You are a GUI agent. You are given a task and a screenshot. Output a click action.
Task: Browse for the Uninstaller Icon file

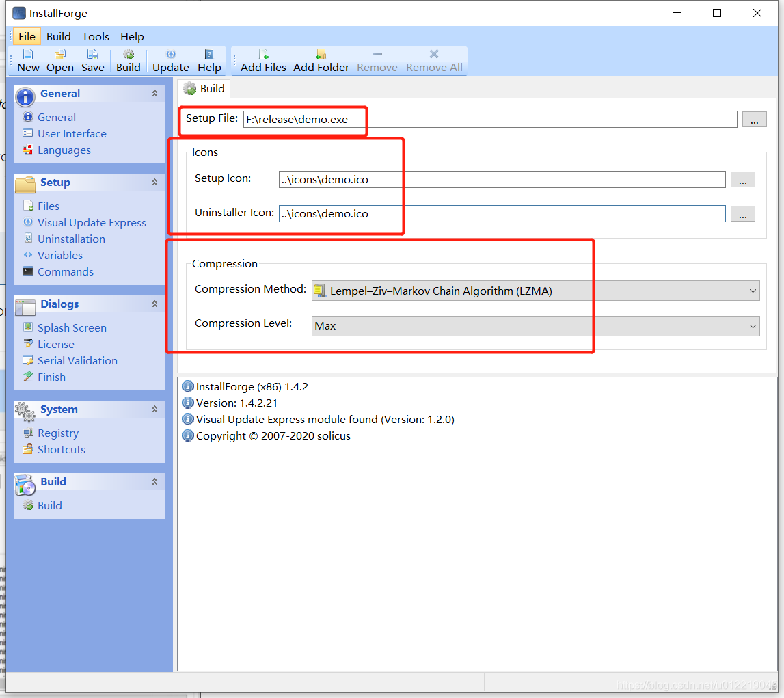click(742, 213)
